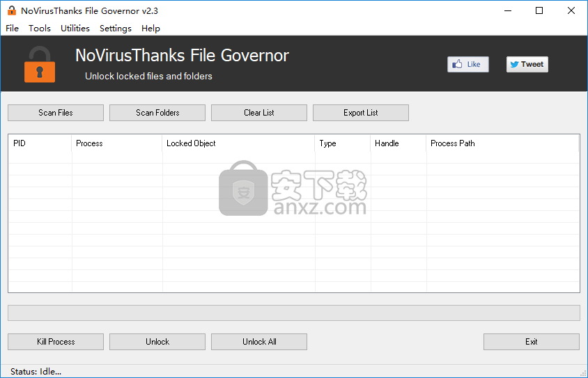Viewport: 588px width, 378px height.
Task: Open the File menu
Action: tap(12, 29)
